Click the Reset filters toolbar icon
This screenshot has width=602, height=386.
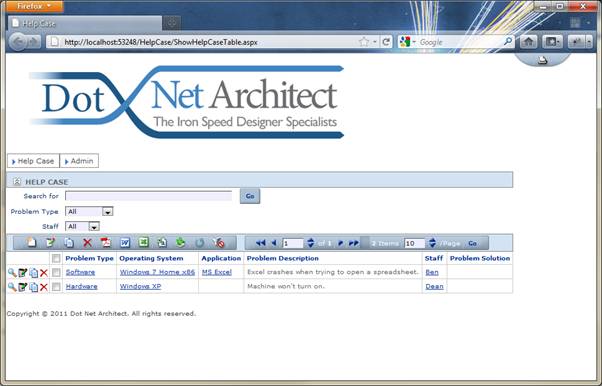(x=219, y=243)
